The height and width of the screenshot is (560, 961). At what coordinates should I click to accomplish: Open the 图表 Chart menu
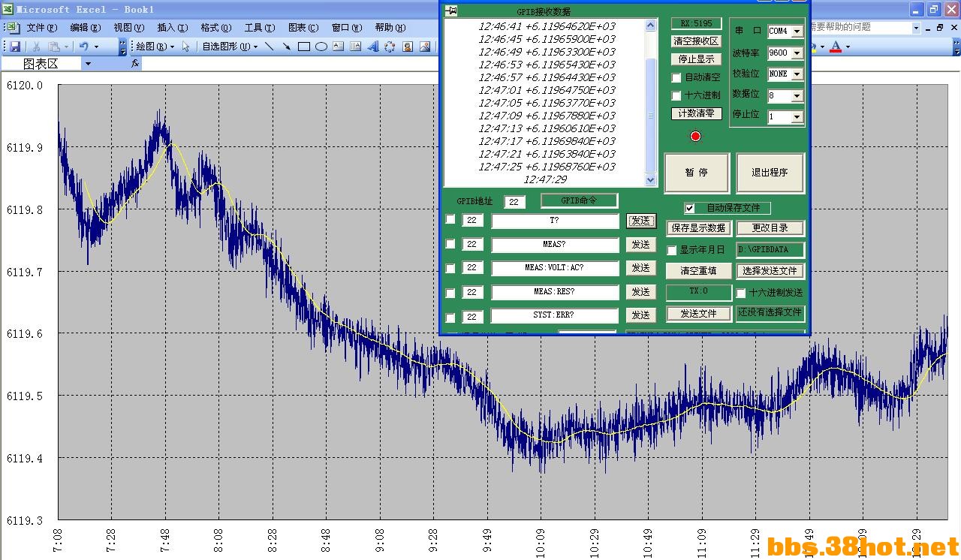tap(303, 28)
